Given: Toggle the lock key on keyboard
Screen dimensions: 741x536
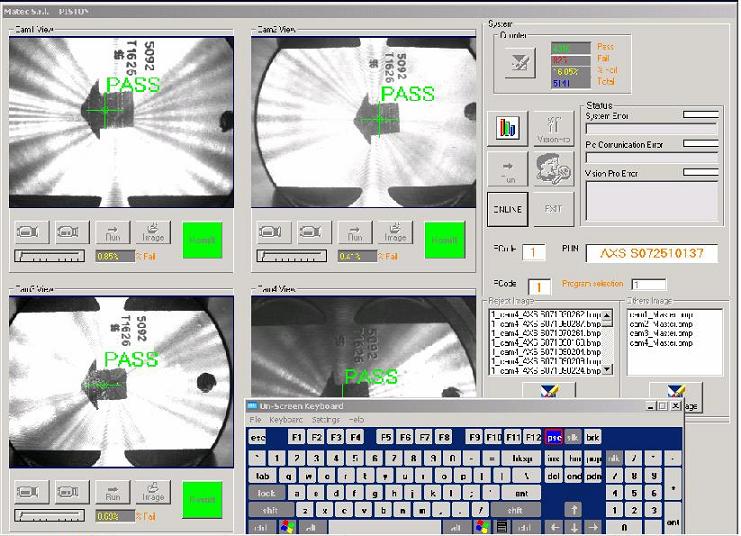Looking at the screenshot, I should pyautogui.click(x=266, y=493).
